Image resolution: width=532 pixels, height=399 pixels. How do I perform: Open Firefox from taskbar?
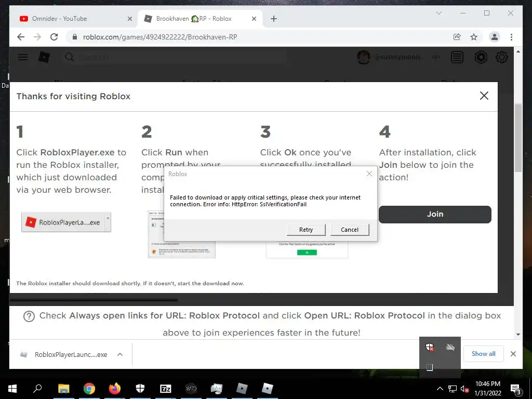[x=115, y=389]
